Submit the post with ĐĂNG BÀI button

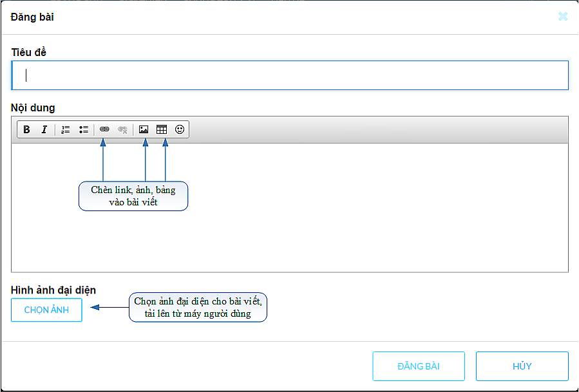coord(419,366)
